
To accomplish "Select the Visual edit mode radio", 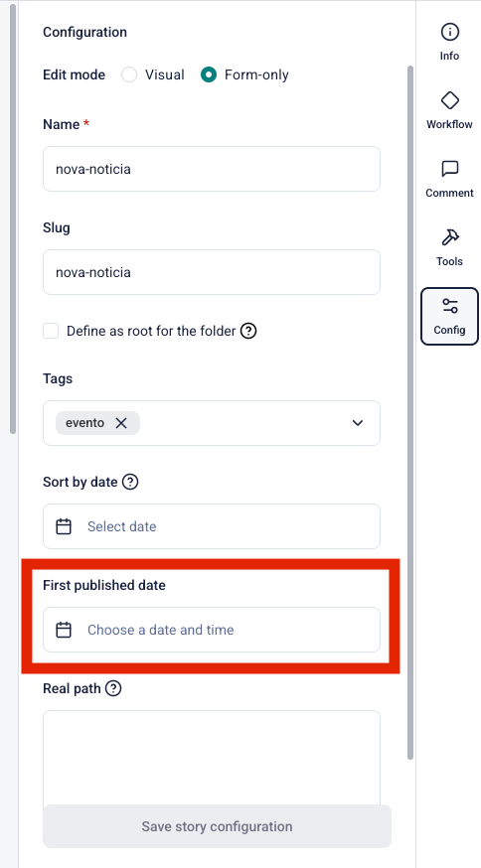I will [x=129, y=74].
